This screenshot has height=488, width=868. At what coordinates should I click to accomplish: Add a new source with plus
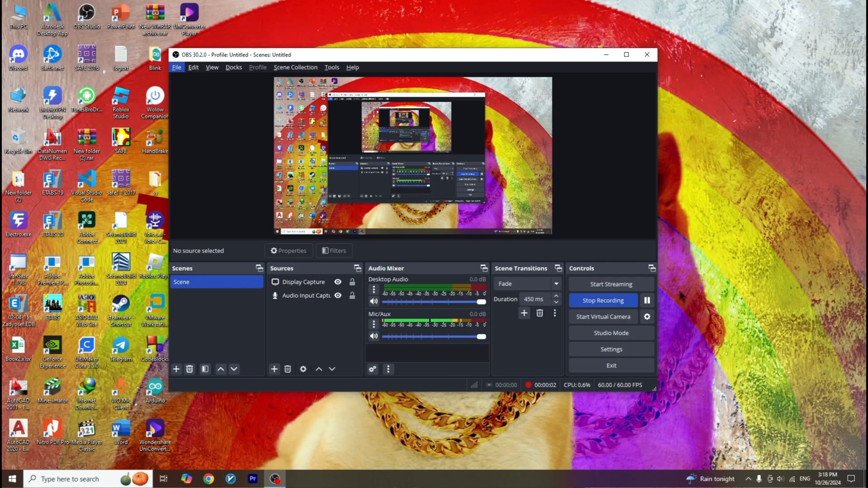click(274, 369)
